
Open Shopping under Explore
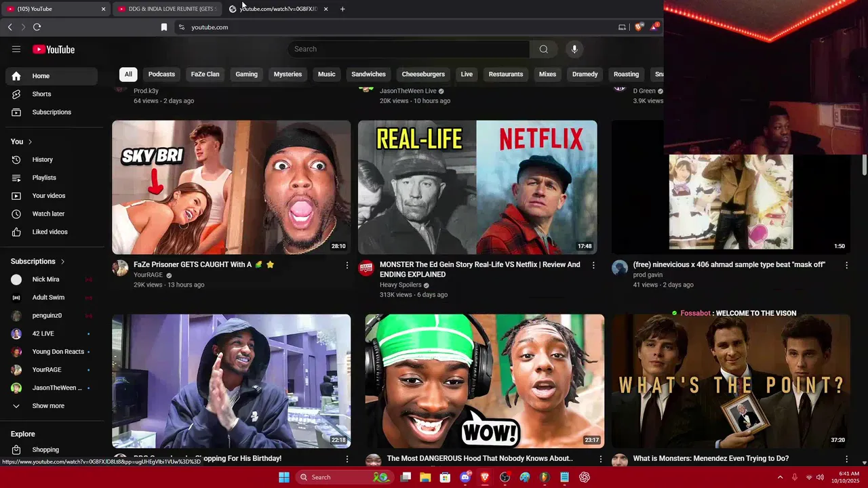(x=52, y=449)
